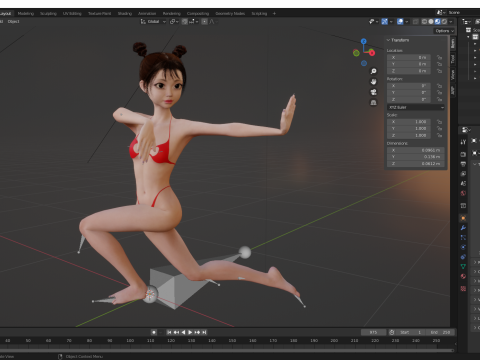480x360 pixels.
Task: Click the zoom magnifier viewport gizmo
Action: point(374,71)
